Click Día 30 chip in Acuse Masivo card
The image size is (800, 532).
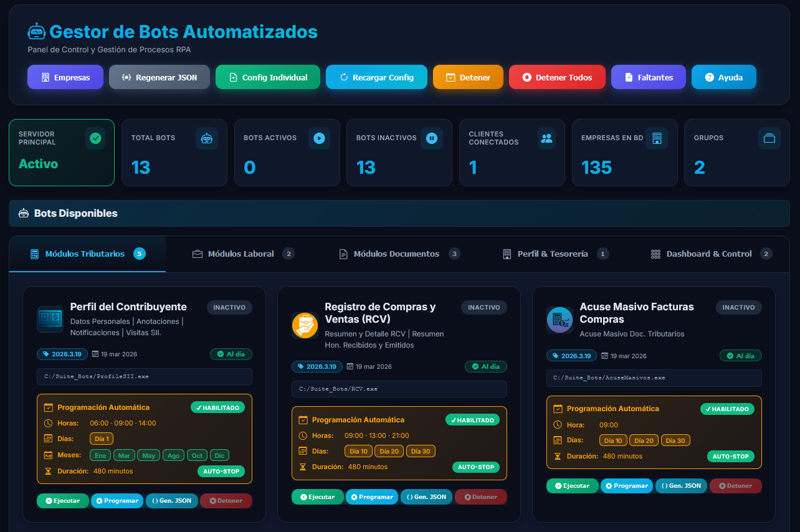(x=675, y=440)
